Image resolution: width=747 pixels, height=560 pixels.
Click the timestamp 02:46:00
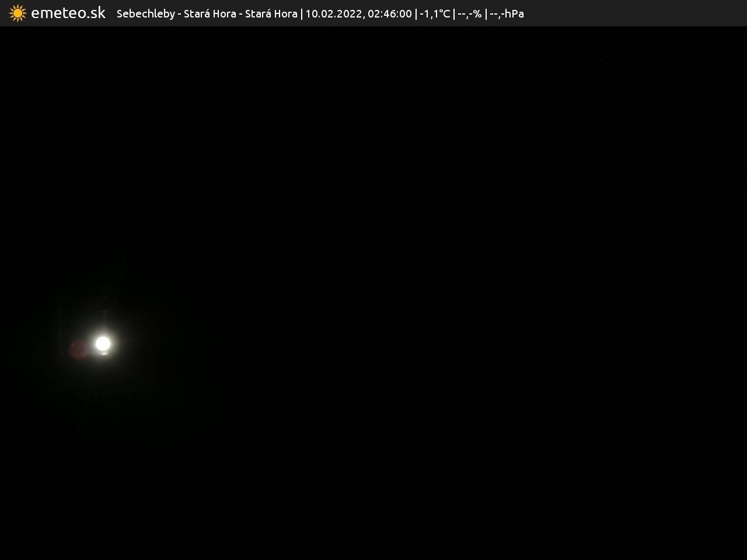pyautogui.click(x=389, y=13)
